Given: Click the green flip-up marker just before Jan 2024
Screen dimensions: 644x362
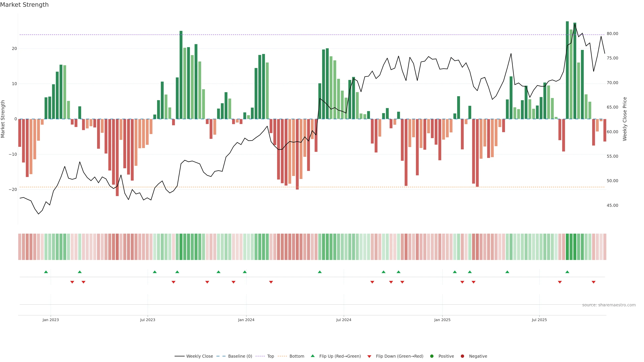Looking at the screenshot, I should pos(245,272).
